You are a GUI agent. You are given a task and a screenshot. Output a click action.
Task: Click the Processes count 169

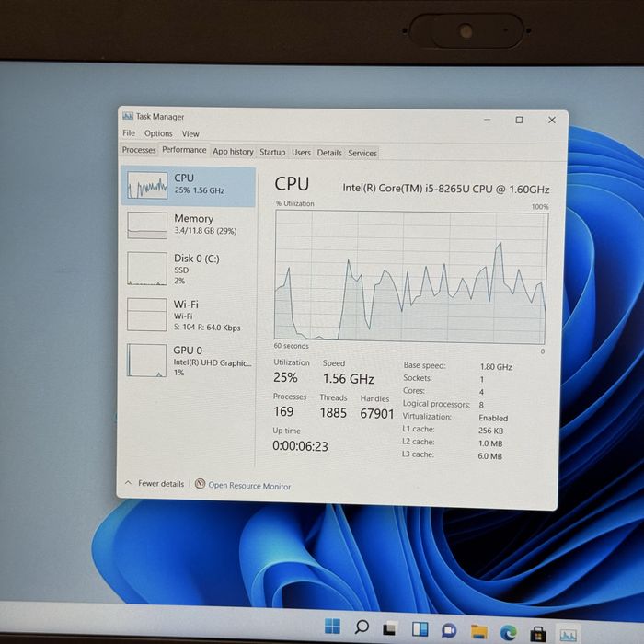tap(283, 411)
